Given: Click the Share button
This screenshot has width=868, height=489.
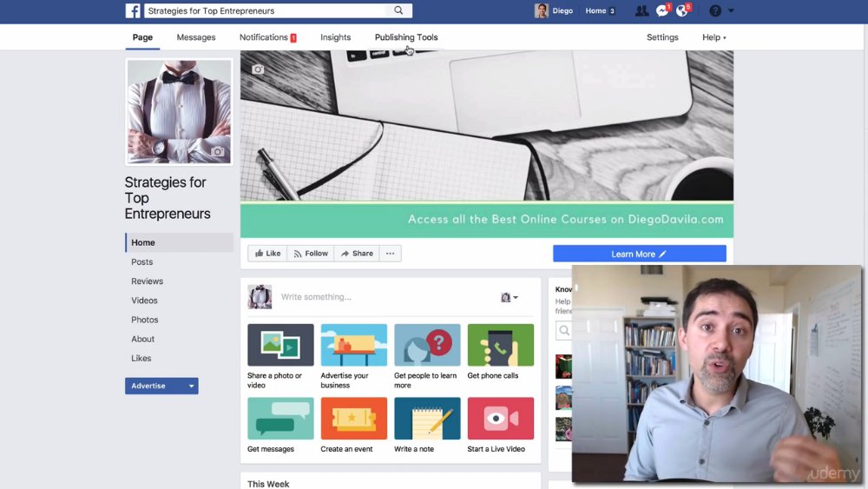Looking at the screenshot, I should [357, 254].
